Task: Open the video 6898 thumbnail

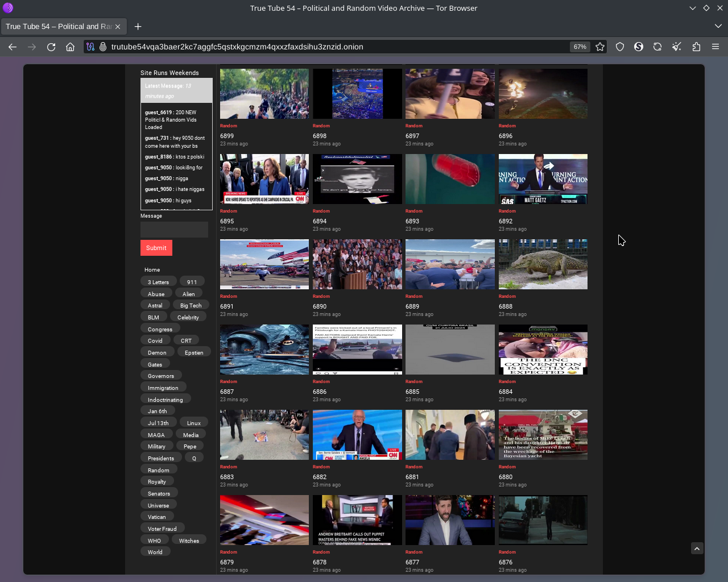Action: tap(357, 94)
